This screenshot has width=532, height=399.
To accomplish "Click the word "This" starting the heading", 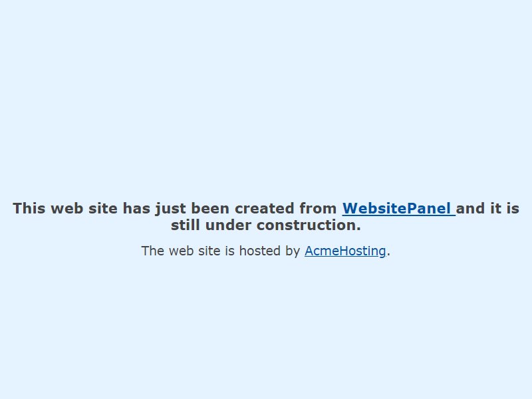I will [x=29, y=208].
